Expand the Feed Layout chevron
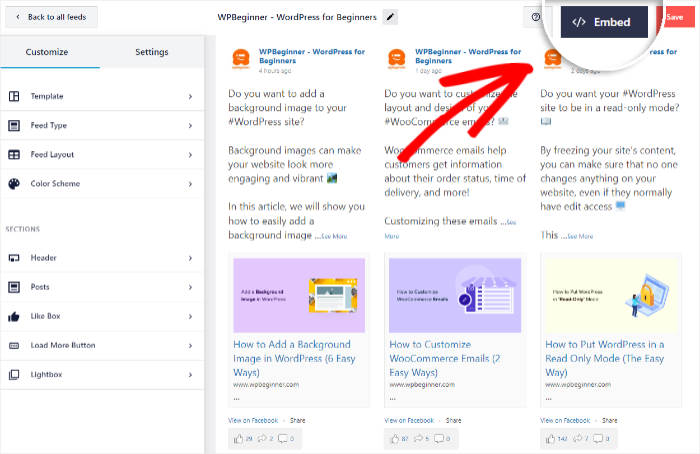The height and width of the screenshot is (454, 700). click(190, 155)
